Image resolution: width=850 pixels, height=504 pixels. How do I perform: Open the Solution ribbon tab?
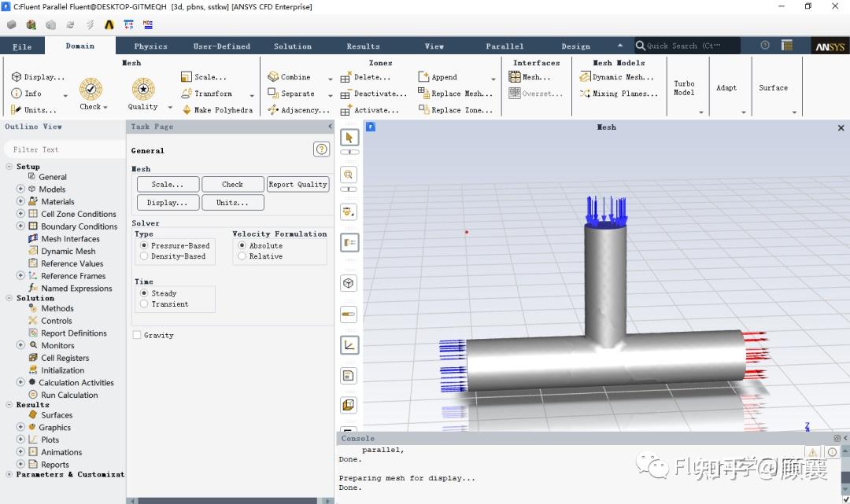point(293,46)
